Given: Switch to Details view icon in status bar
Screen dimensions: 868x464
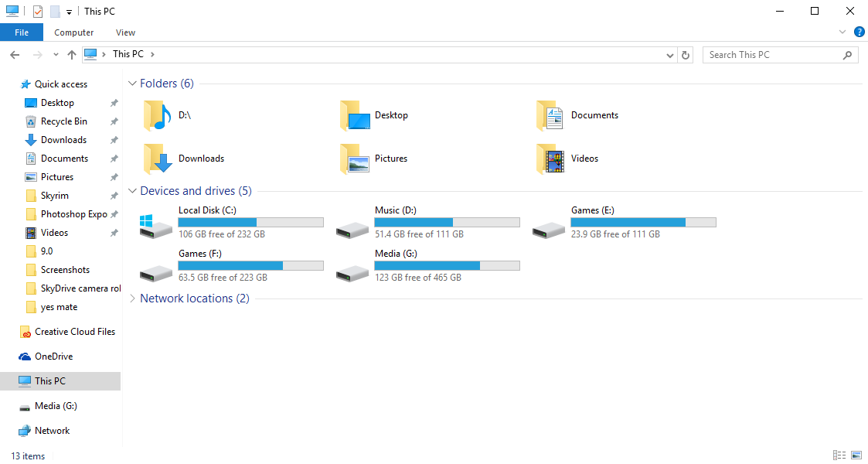Looking at the screenshot, I should click(839, 455).
